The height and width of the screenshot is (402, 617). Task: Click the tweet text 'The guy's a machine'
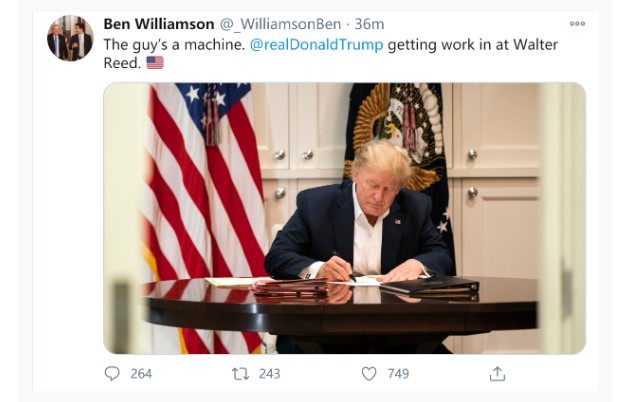(174, 44)
